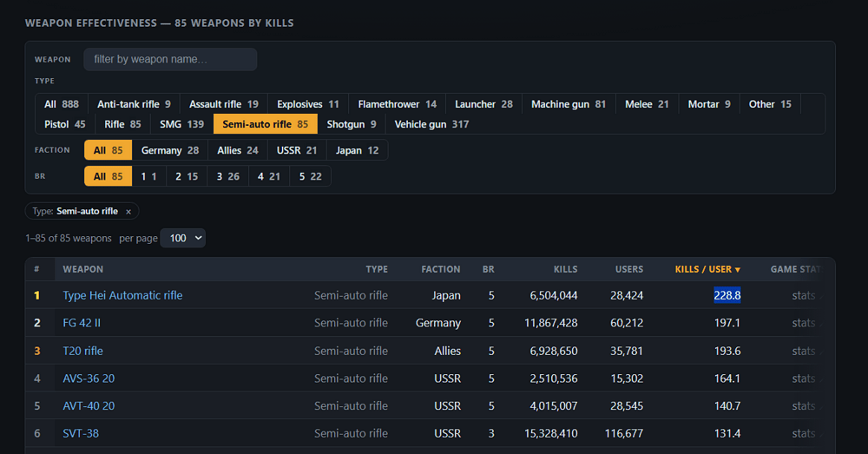The image size is (868, 454).
Task: Click 116,677 users value
Action: click(x=624, y=433)
